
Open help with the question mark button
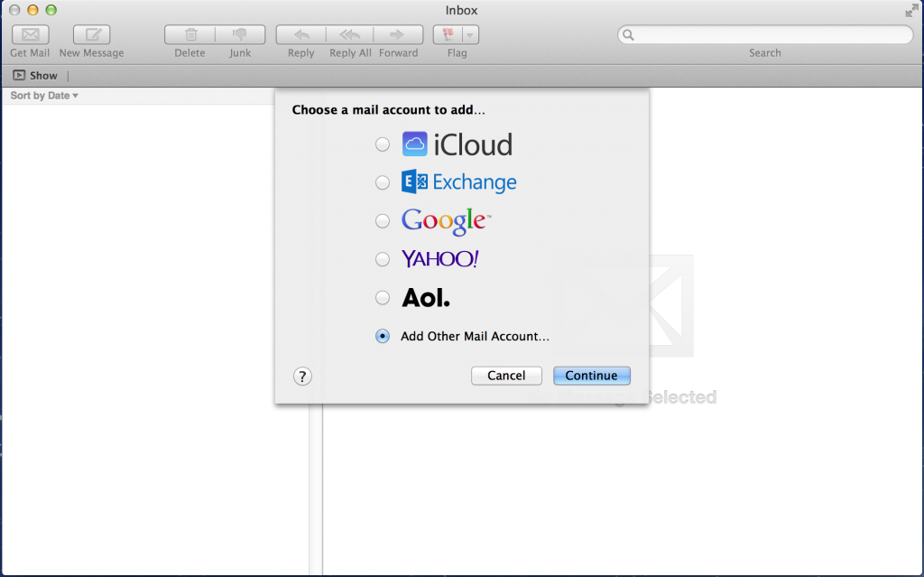click(302, 376)
